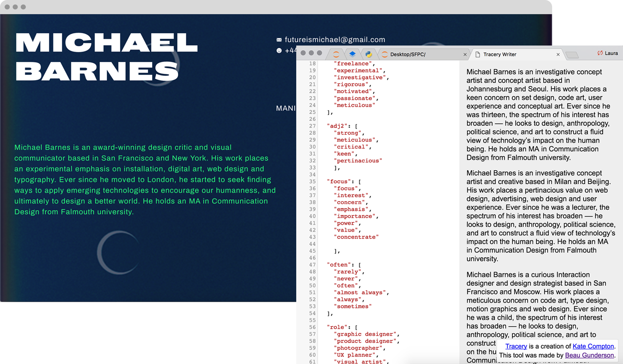Open the Kate Compton link
The height and width of the screenshot is (364, 623).
click(593, 346)
